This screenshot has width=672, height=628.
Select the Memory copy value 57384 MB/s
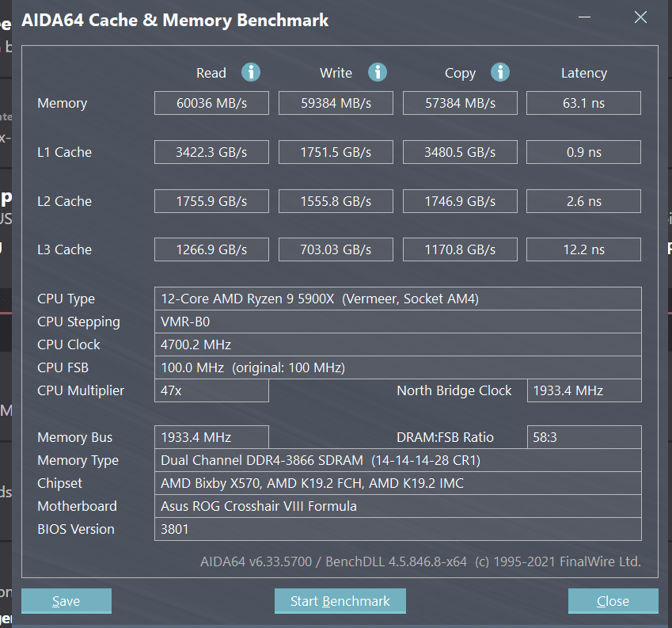coord(461,103)
